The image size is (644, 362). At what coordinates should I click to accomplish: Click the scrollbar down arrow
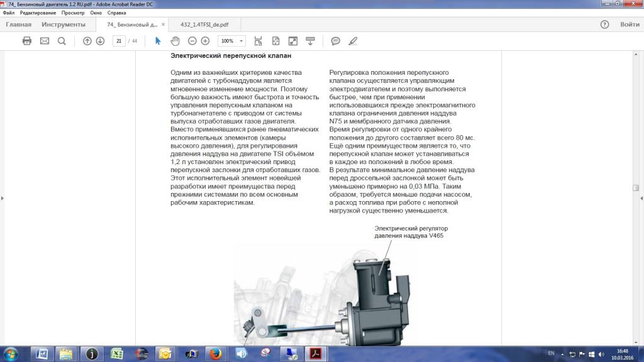636,343
